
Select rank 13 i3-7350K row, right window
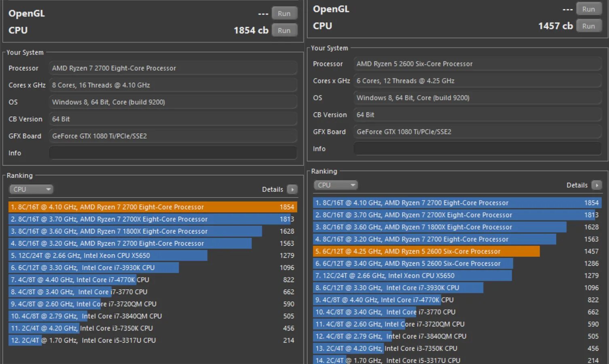coord(457,348)
